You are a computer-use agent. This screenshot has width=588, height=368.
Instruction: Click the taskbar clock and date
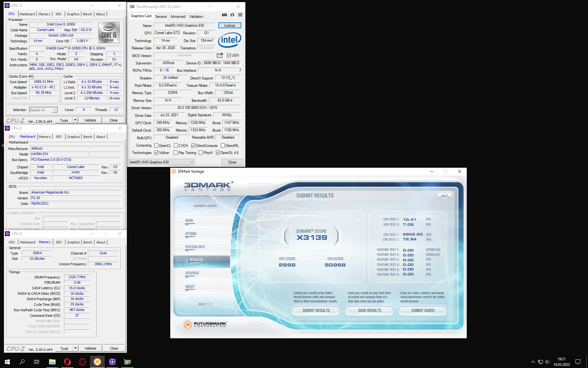click(561, 362)
